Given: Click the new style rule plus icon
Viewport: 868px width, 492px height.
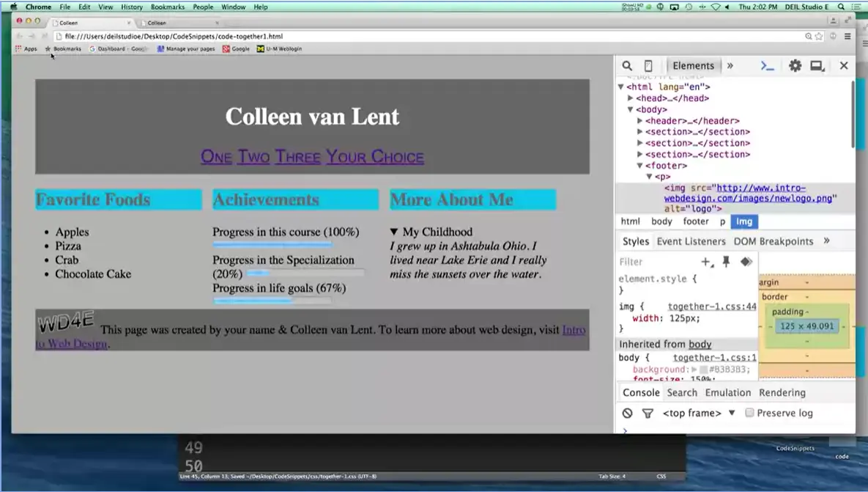Looking at the screenshot, I should (x=706, y=262).
